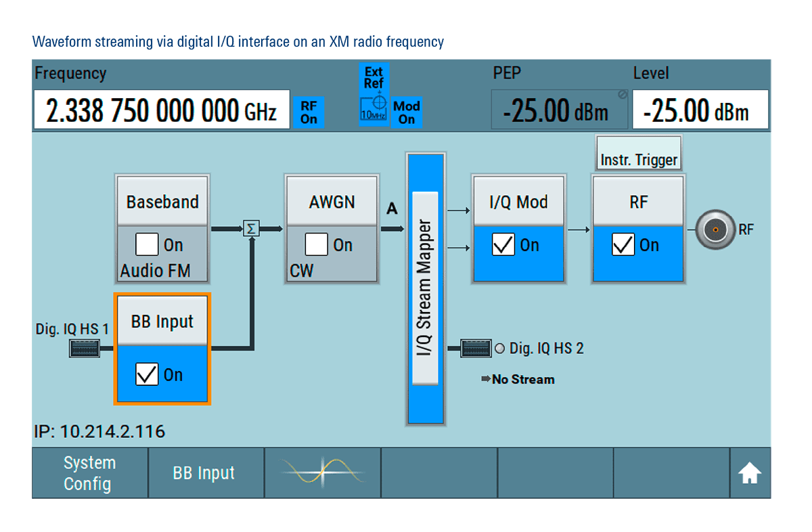812x532 pixels.
Task: Toggle the Mod On status indicator
Action: pyautogui.click(x=407, y=112)
